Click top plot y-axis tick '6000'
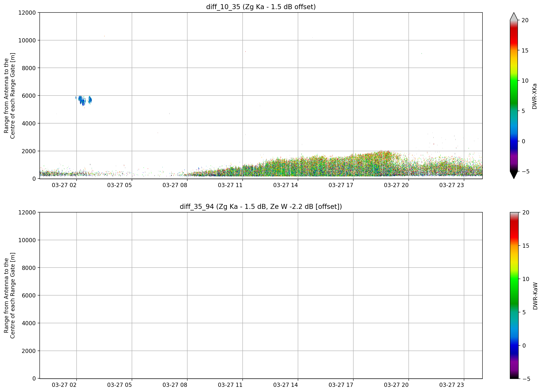 click(x=29, y=96)
